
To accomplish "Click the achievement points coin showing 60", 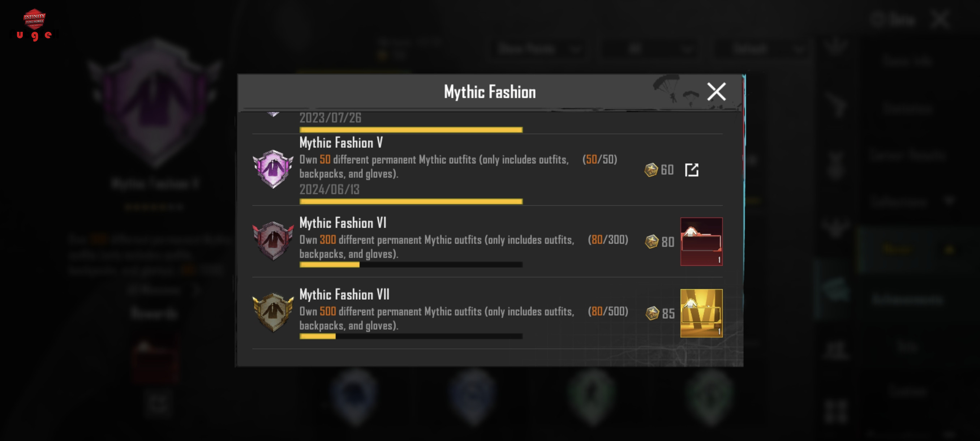I will pos(651,170).
